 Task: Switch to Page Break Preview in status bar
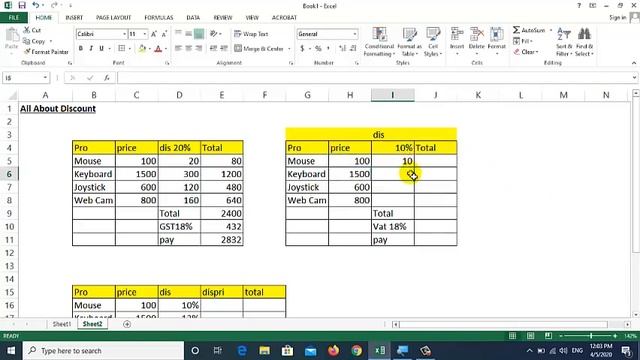pos(548,336)
